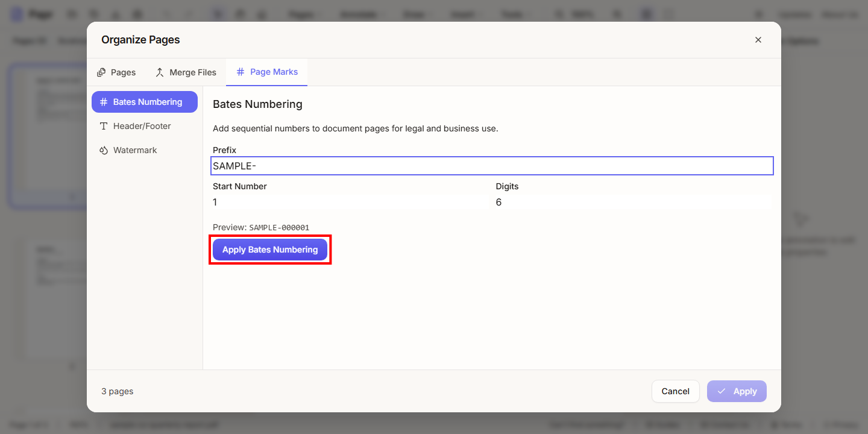Click the '3 pages' count text
868x434 pixels.
[118, 391]
